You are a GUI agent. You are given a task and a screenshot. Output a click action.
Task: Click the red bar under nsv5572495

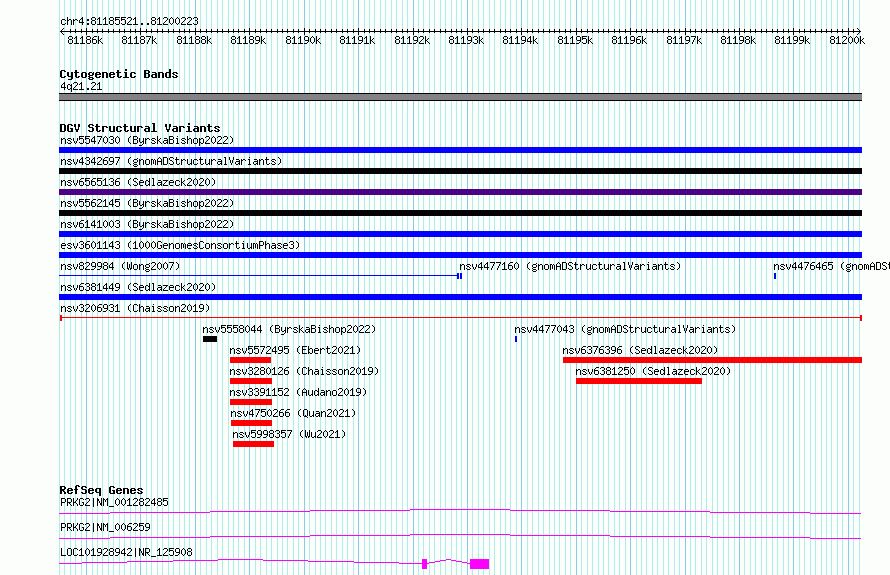[x=250, y=360]
